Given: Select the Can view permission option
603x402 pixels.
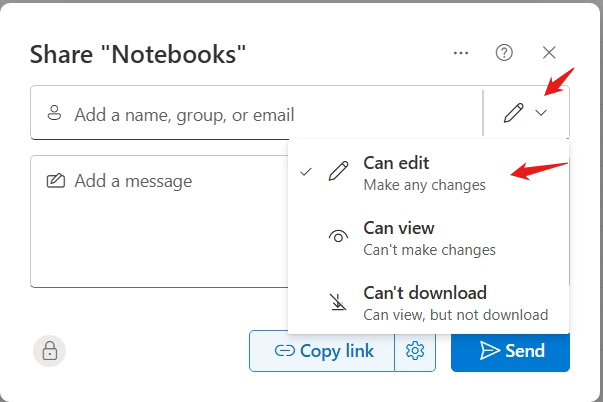Looking at the screenshot, I should [428, 238].
